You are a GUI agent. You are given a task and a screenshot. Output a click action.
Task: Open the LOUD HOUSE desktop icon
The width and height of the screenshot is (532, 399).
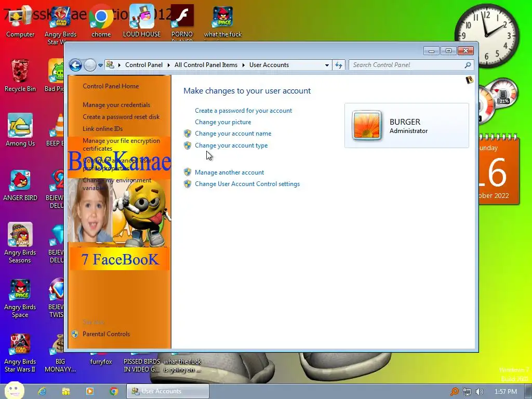coord(142,21)
